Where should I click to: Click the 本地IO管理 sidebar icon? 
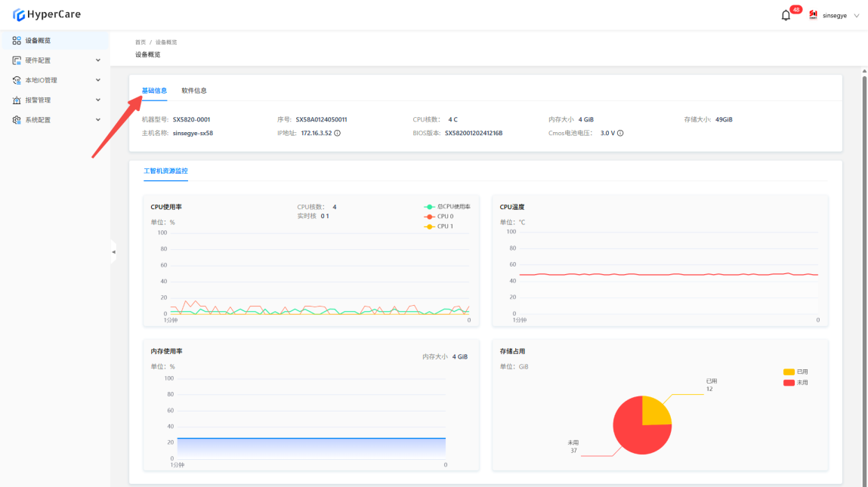[17, 80]
